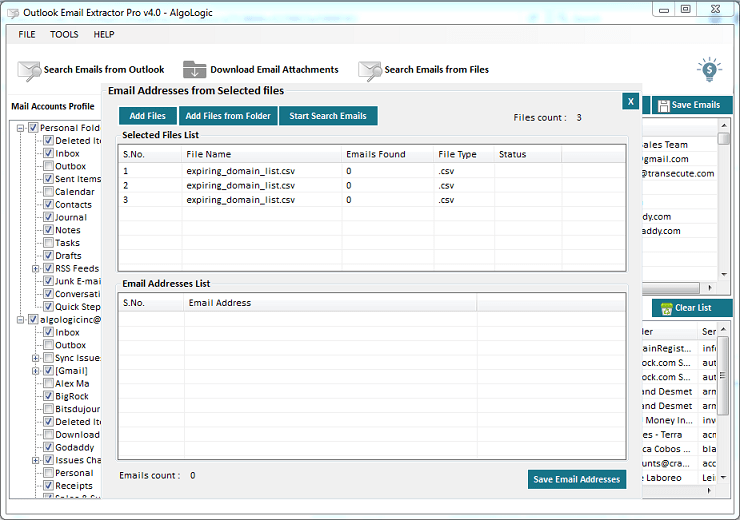Open the TOOLS menu

[x=64, y=35]
